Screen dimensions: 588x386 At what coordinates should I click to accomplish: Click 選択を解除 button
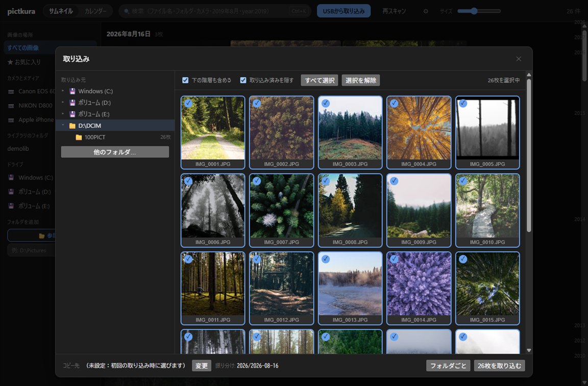coord(361,80)
